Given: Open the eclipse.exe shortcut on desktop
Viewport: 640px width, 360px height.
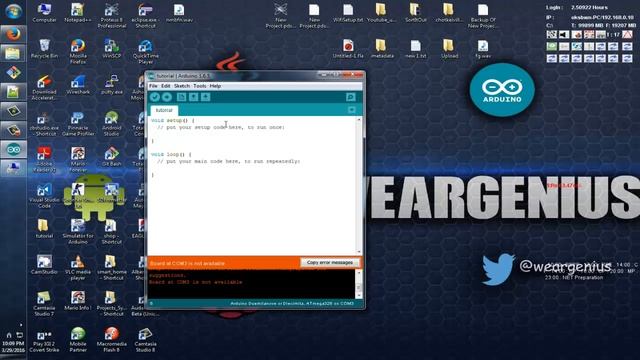Looking at the screenshot, I should [x=145, y=16].
